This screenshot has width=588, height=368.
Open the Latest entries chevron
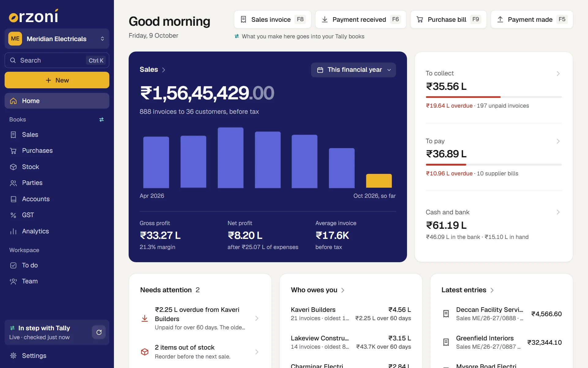492,290
